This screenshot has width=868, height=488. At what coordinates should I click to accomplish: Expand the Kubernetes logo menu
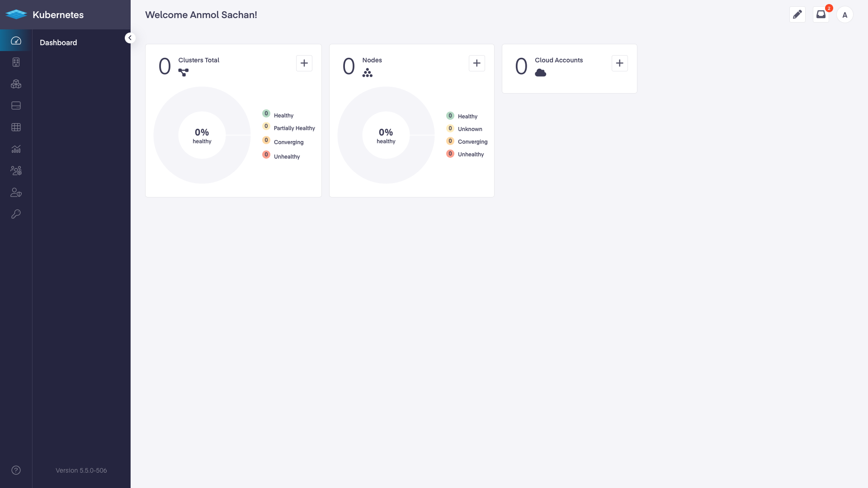tap(17, 14)
